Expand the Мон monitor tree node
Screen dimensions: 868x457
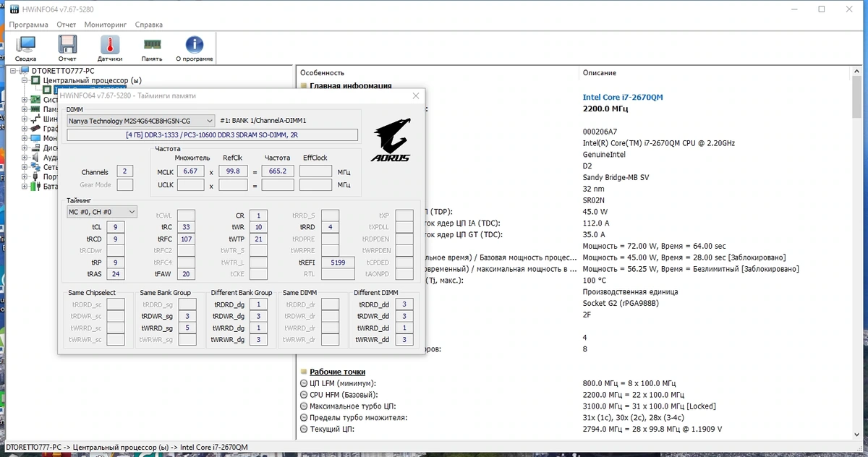point(25,138)
